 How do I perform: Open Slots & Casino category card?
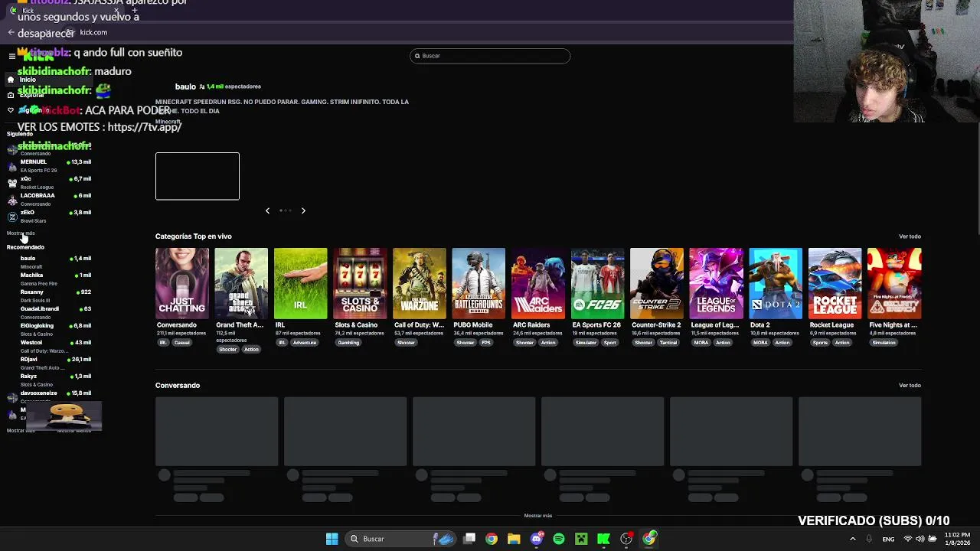360,283
